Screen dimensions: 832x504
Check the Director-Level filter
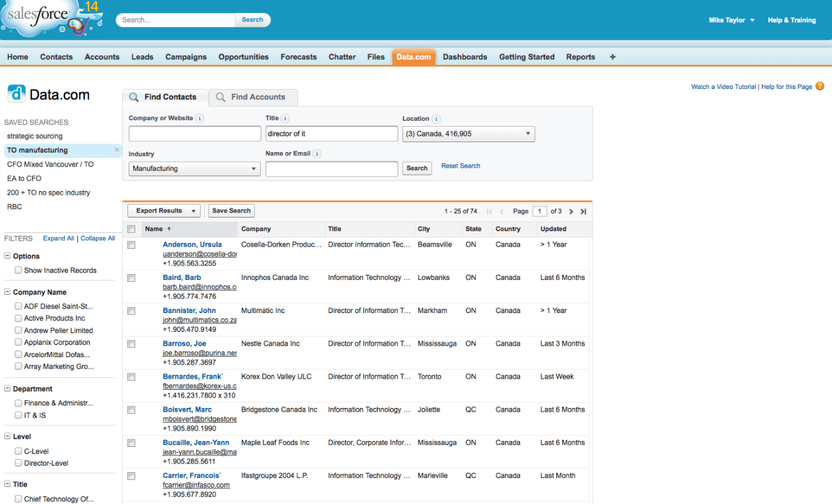pyautogui.click(x=18, y=463)
